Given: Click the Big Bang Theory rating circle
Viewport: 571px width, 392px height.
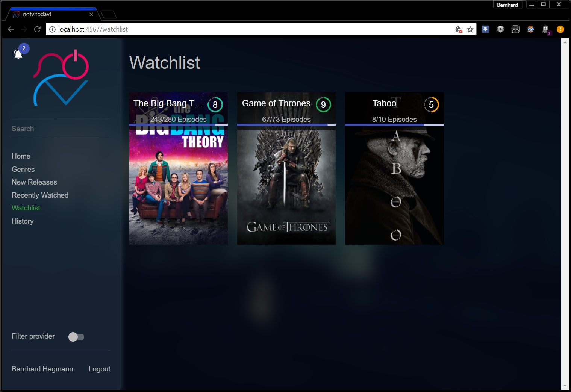Looking at the screenshot, I should pyautogui.click(x=215, y=105).
